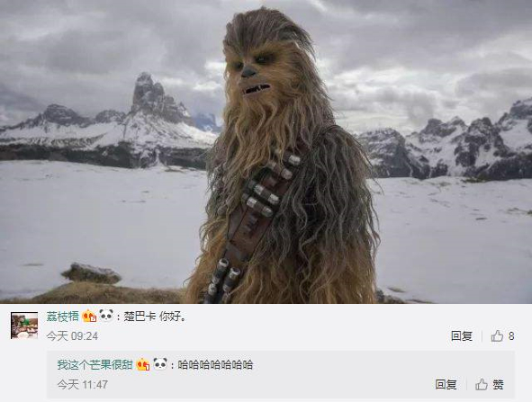This screenshot has height=402, width=532.
Task: Click the timestamp 今天 11:47
Action: click(x=83, y=384)
